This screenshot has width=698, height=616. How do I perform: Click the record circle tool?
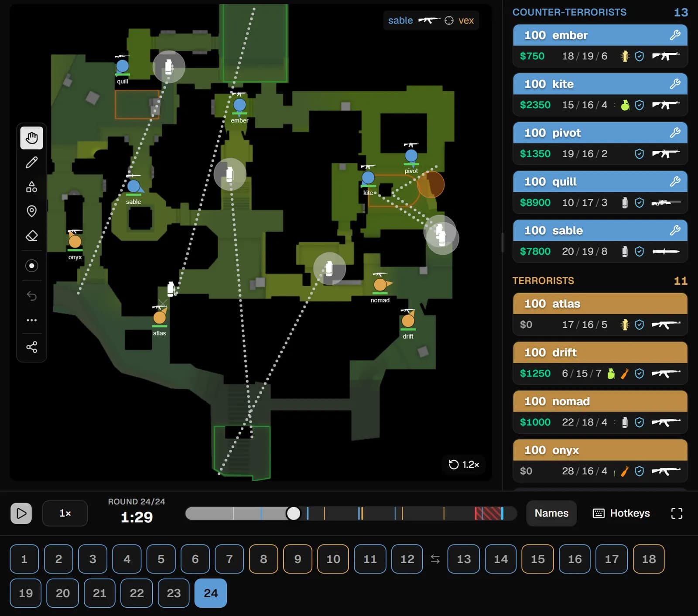(x=31, y=266)
